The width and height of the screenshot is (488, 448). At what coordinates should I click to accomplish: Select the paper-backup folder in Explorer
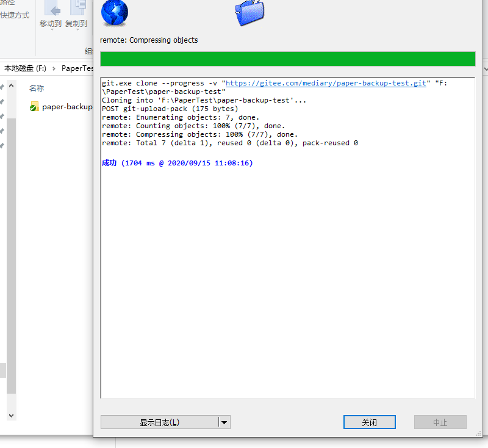[61, 107]
